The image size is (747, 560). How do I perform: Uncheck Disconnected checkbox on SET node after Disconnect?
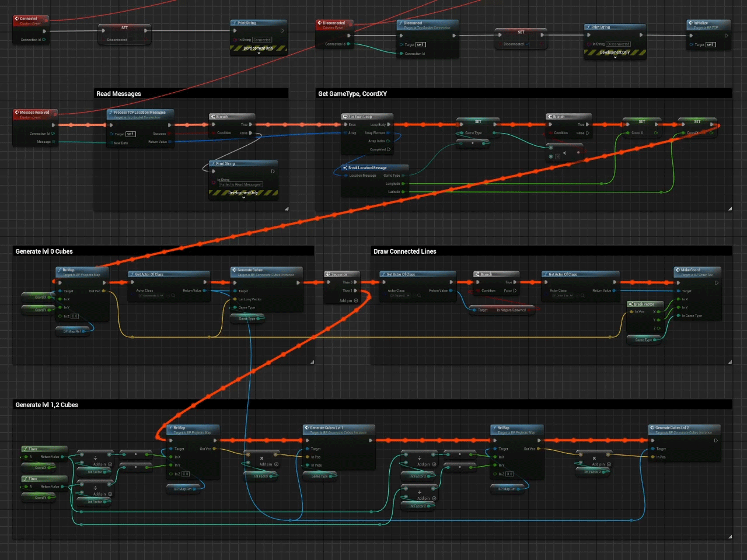coord(528,44)
